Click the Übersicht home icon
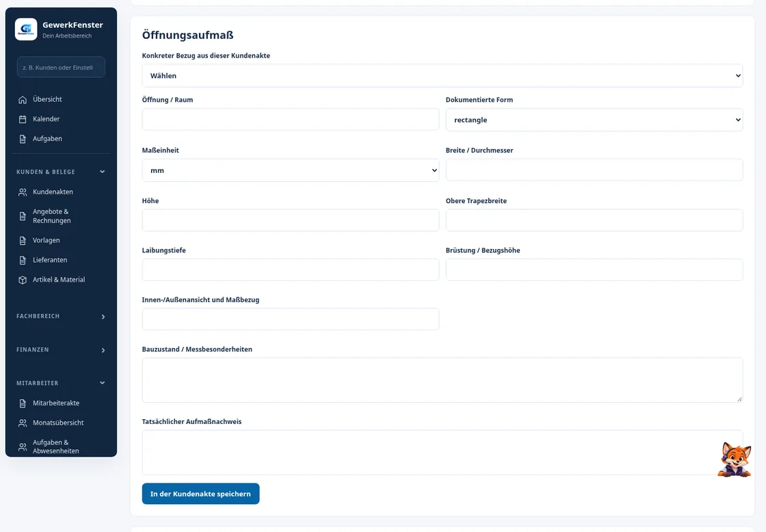The image size is (766, 532). (23, 100)
